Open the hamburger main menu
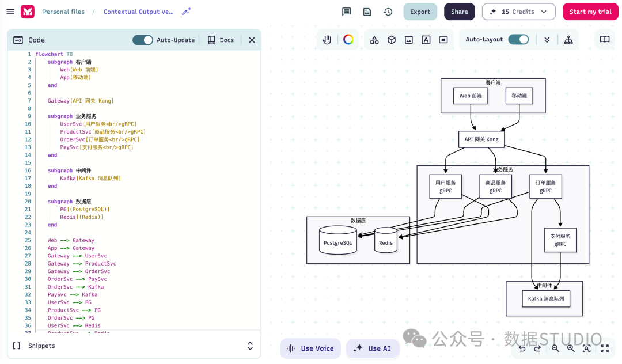Screen dimensions: 622x364 10,12
